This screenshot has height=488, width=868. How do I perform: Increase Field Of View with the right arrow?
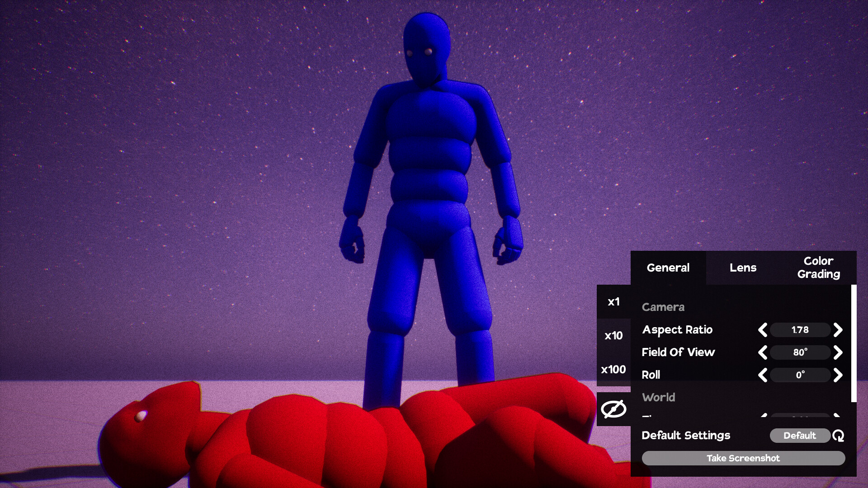tap(838, 352)
